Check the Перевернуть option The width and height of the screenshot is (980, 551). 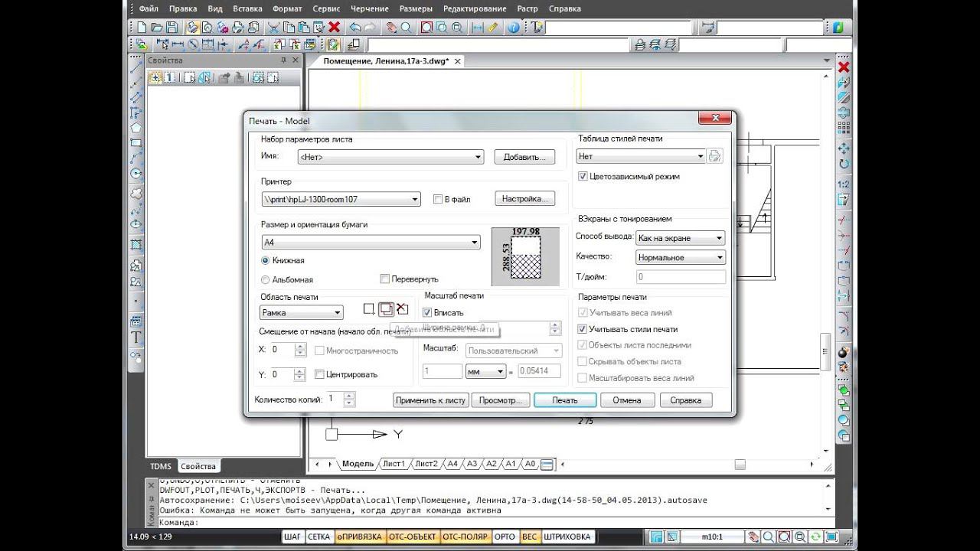(x=385, y=279)
